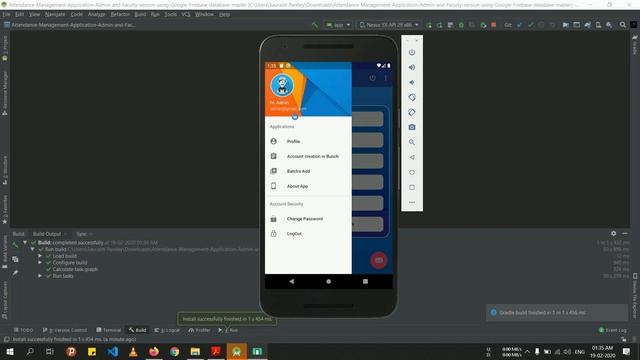Open File Explorer from taskbar
This screenshot has width=640, height=360.
(x=195, y=351)
